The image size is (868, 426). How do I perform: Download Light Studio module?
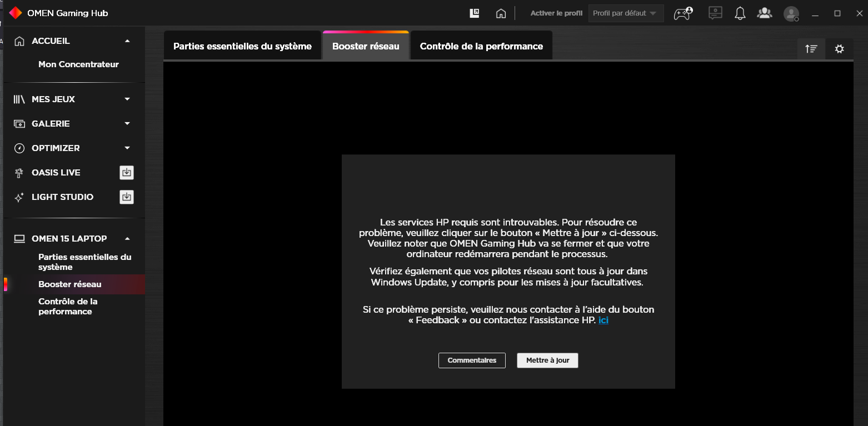click(127, 197)
